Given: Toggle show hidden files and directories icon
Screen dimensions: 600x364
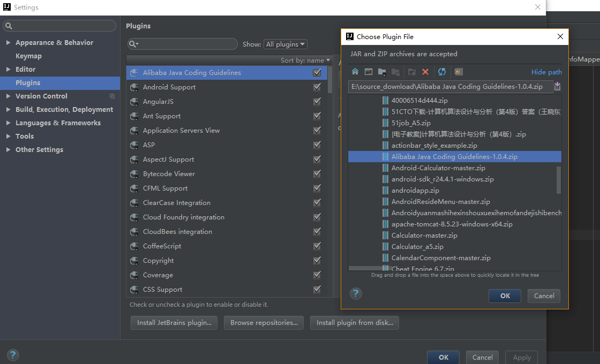Looking at the screenshot, I should [459, 72].
